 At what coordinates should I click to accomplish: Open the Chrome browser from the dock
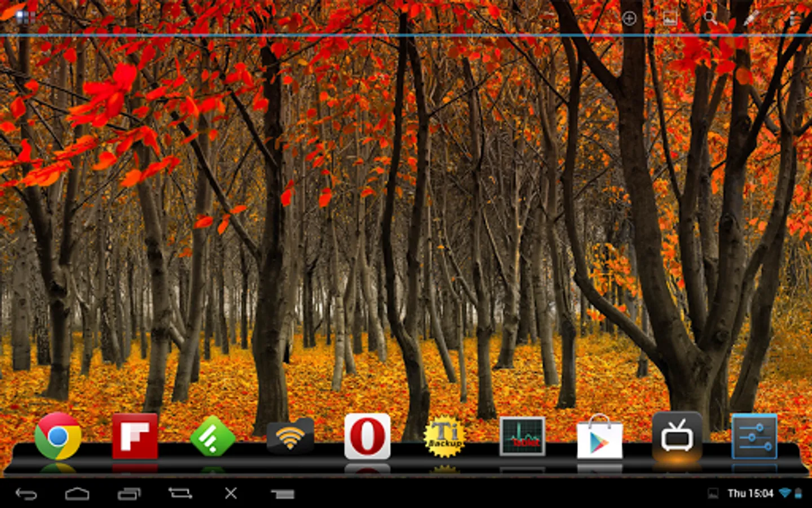58,436
